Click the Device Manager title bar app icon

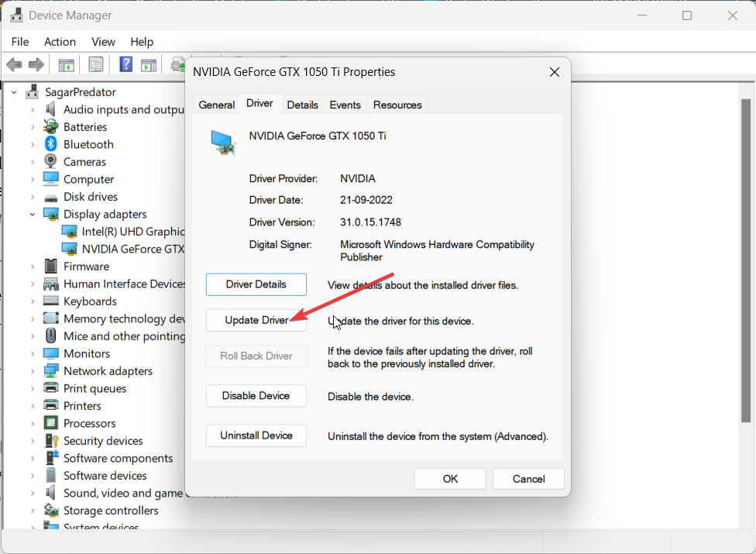click(x=16, y=15)
